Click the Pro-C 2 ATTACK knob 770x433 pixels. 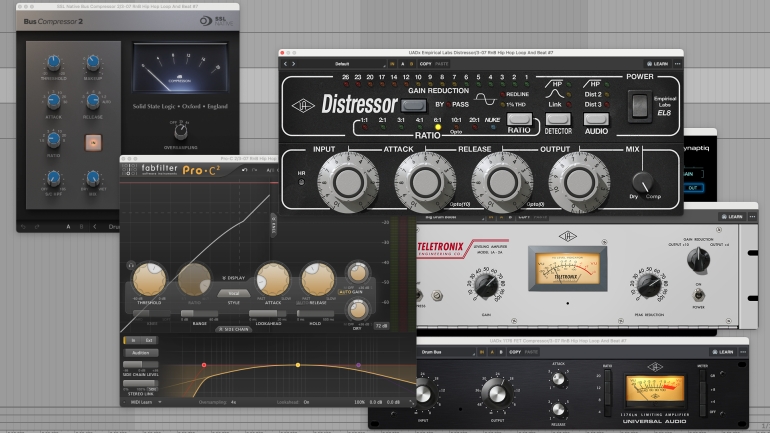pos(273,279)
